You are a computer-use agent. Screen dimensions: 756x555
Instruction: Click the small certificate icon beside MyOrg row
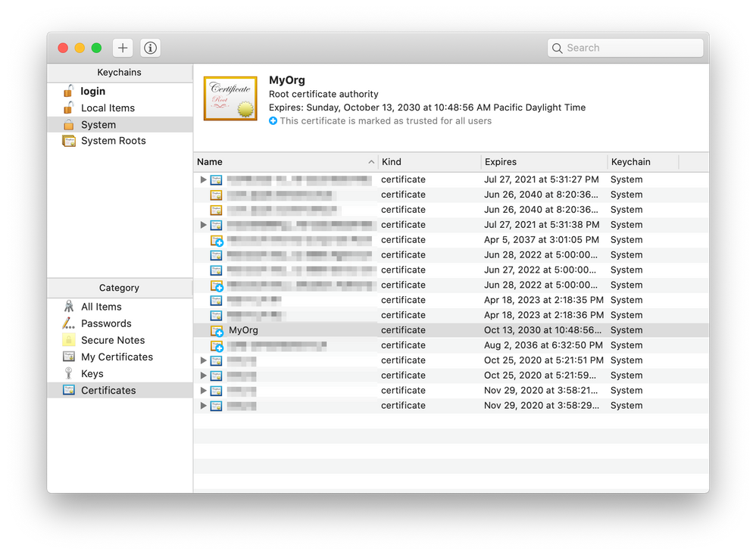pyautogui.click(x=217, y=330)
